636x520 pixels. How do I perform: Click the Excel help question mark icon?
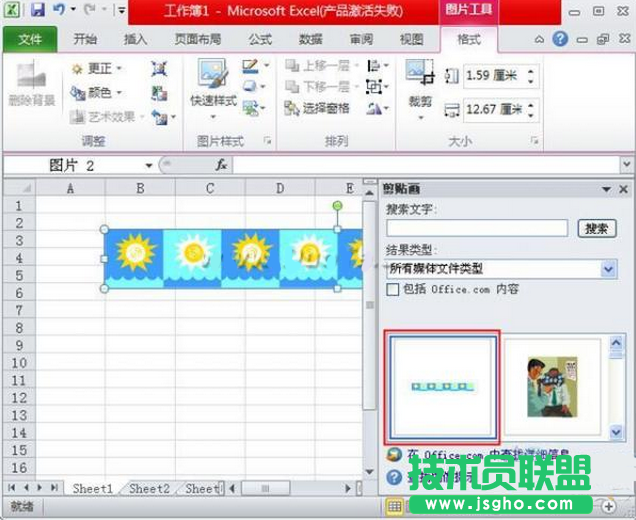click(560, 39)
